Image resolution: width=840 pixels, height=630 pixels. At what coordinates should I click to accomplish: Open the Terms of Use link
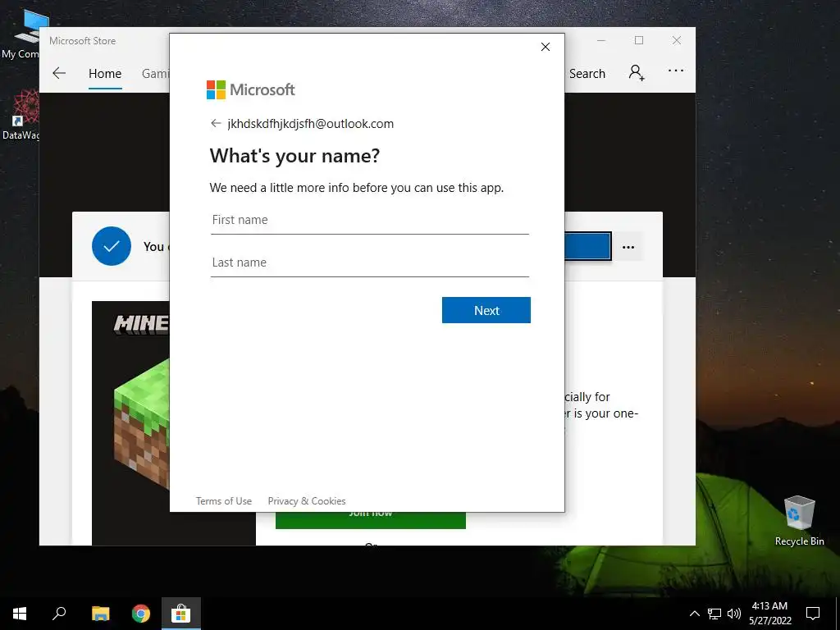(224, 501)
